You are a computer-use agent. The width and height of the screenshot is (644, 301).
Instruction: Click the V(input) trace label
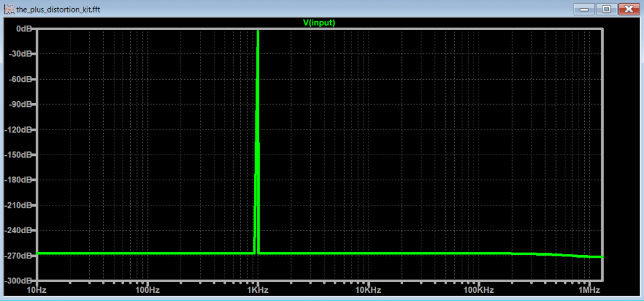coord(319,23)
